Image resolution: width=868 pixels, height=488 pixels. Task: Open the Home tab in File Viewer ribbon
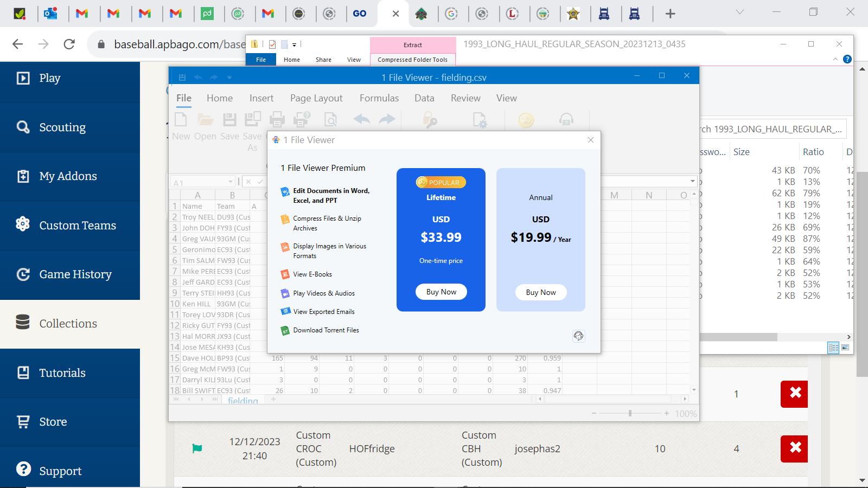point(220,98)
